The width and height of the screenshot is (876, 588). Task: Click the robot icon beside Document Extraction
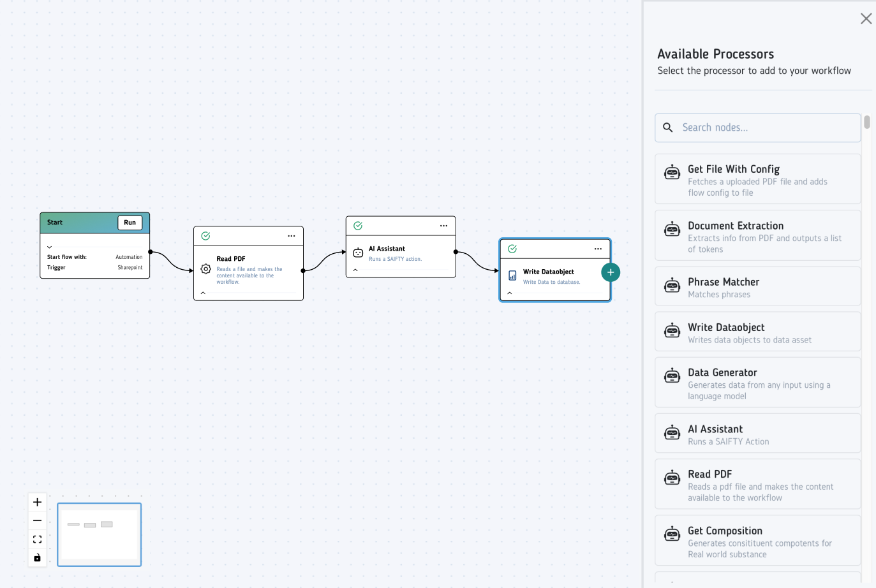click(x=672, y=229)
